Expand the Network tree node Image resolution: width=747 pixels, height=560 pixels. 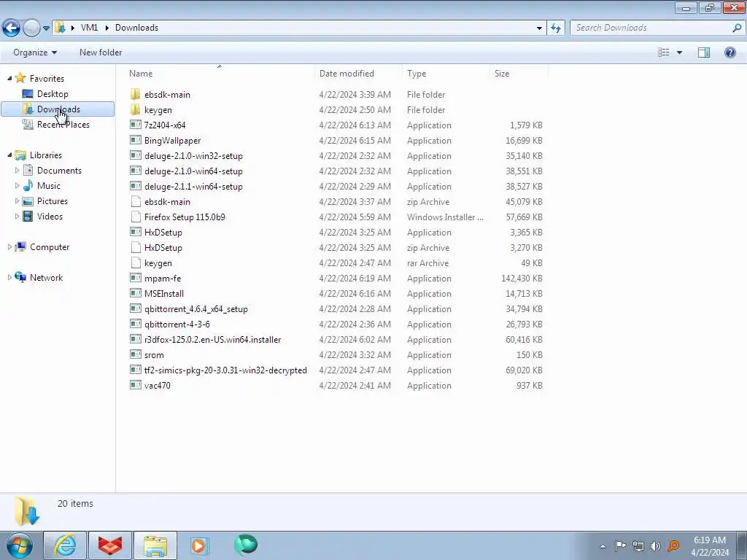(x=9, y=277)
